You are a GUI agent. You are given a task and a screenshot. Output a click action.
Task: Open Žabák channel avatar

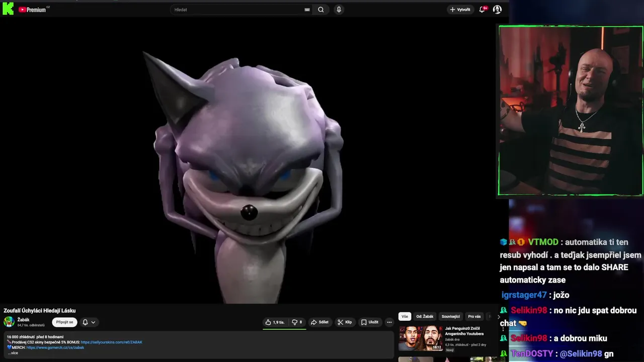pyautogui.click(x=9, y=322)
